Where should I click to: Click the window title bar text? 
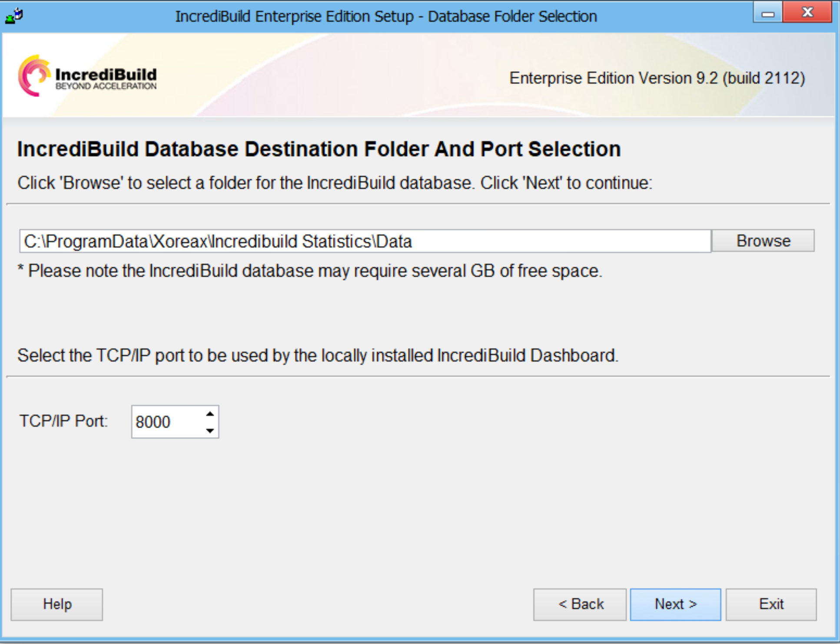click(386, 17)
